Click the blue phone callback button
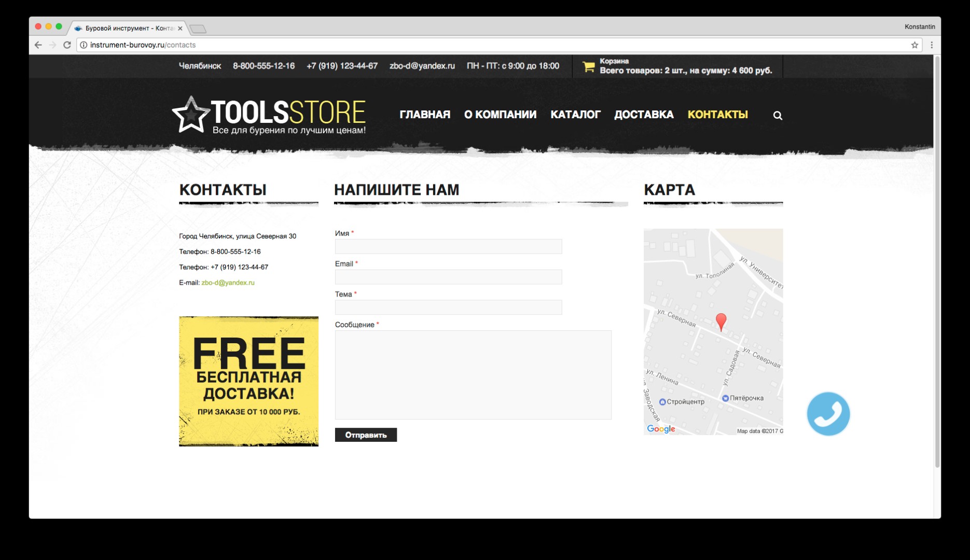 click(828, 414)
